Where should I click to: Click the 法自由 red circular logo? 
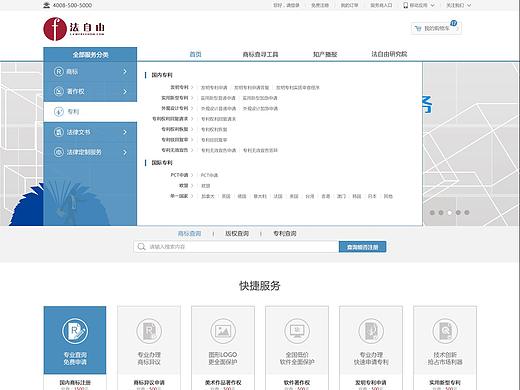tap(55, 29)
